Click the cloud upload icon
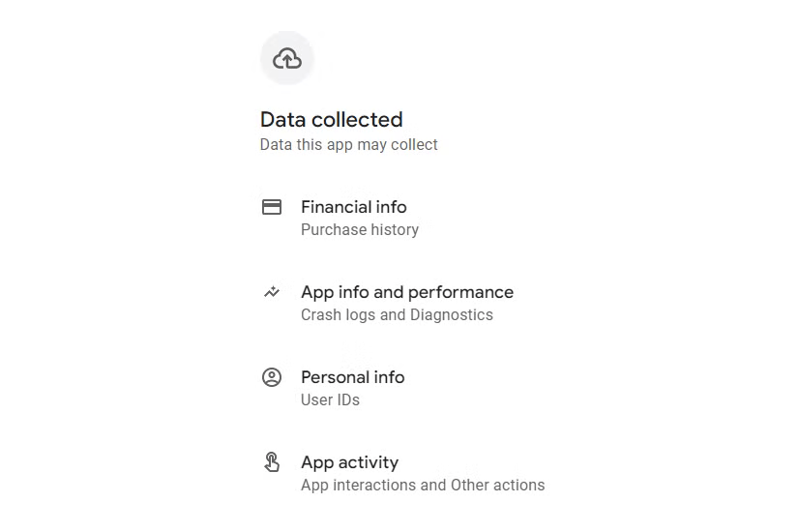 click(x=287, y=59)
